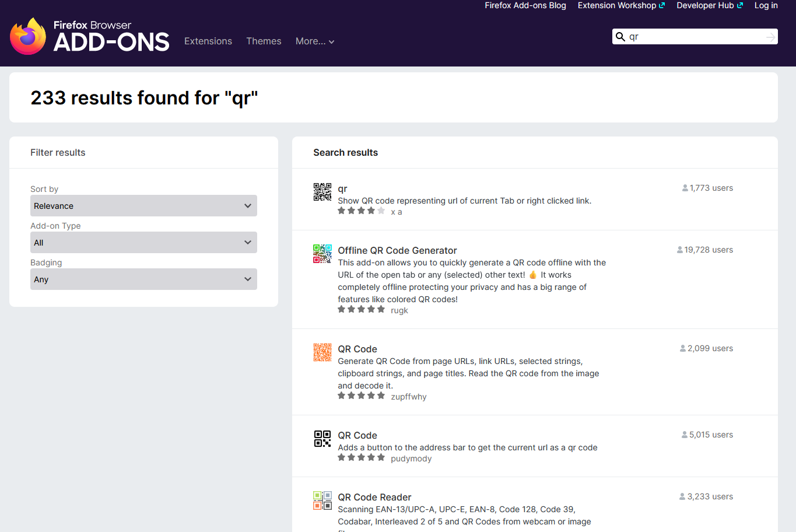Open the Firefox Add-ons Blog
This screenshot has height=532, width=796.
525,5
